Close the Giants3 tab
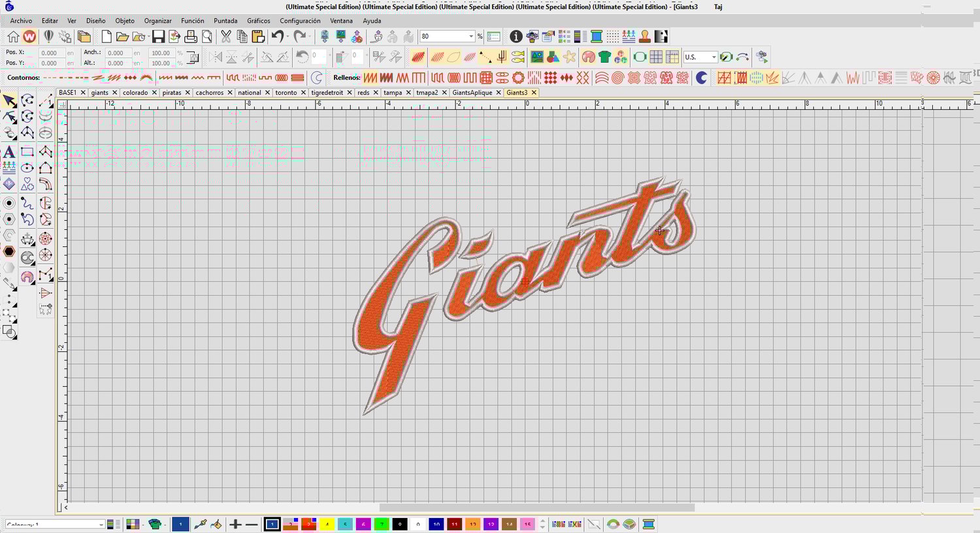Screen dimensions: 980x533 pos(534,93)
